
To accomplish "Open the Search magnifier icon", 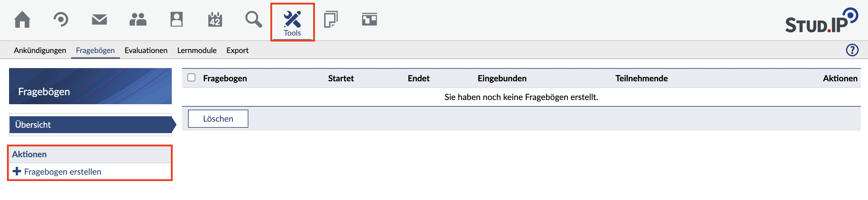I will tap(253, 20).
